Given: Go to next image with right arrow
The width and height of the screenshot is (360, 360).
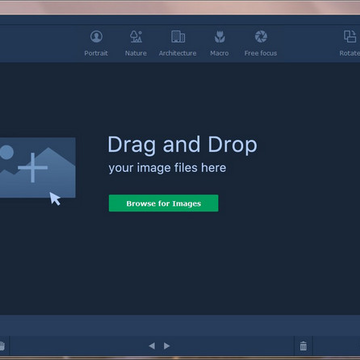Looking at the screenshot, I should pos(167,346).
